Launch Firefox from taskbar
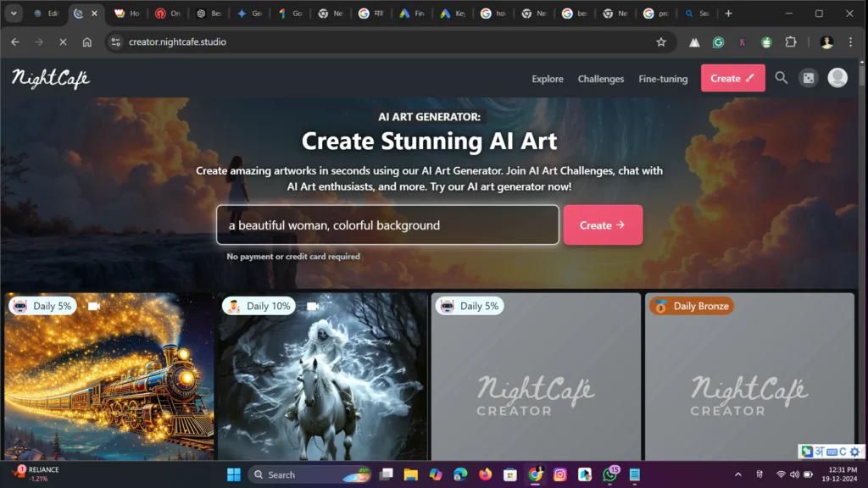 [486, 474]
